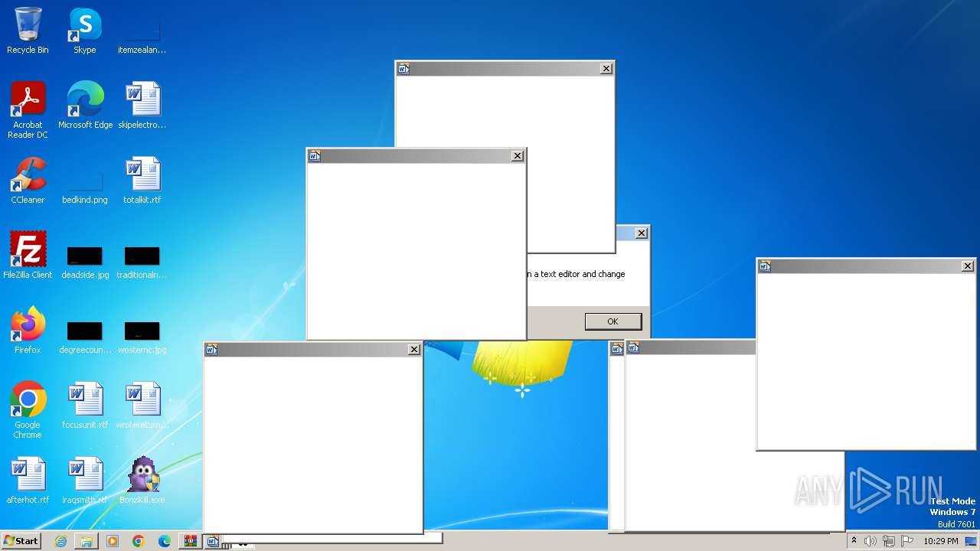Screen dimensions: 980x551
Task: Launch Windows Media Player from the taskbar
Action: [113, 541]
